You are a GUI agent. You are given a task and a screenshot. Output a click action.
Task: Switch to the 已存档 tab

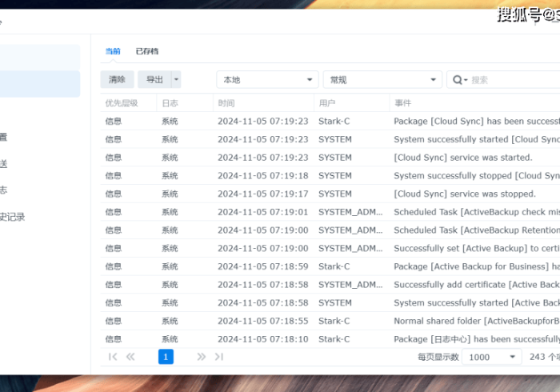click(147, 51)
